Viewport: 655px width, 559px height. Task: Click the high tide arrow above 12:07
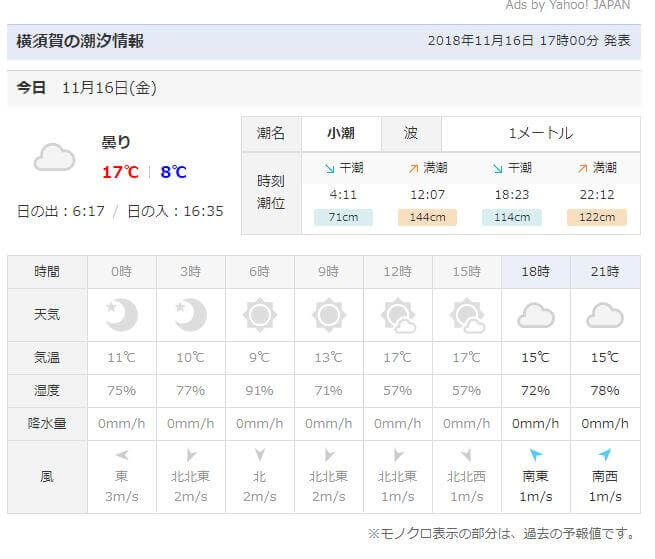click(414, 168)
